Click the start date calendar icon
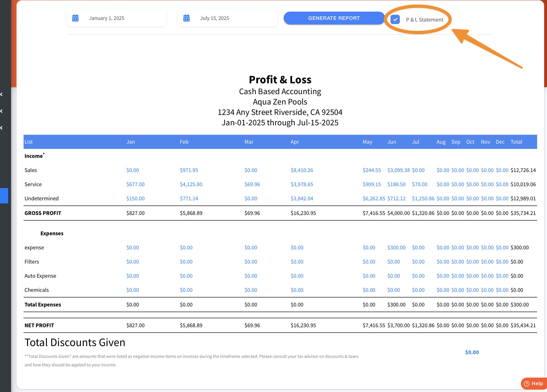The image size is (547, 392). coord(75,18)
